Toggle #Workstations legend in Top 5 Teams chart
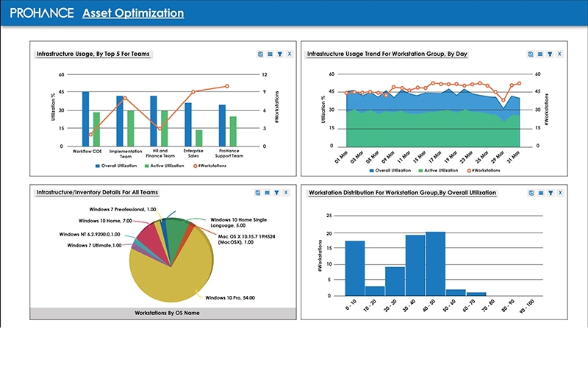This screenshot has width=588, height=368. click(x=209, y=166)
